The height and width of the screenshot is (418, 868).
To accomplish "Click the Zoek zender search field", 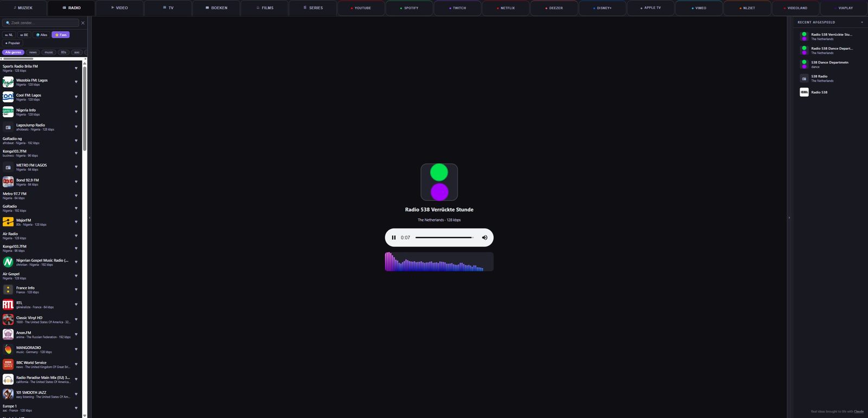I will 41,23.
